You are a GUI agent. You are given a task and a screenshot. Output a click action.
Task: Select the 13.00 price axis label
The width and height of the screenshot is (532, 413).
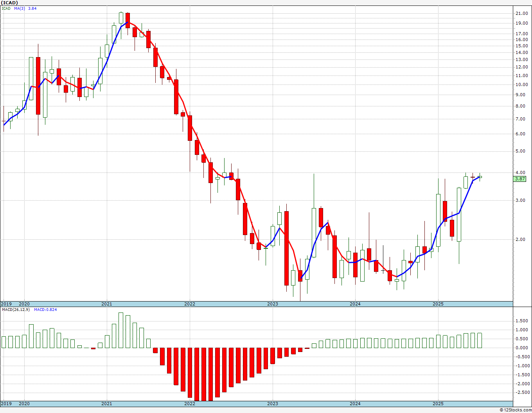(x=522, y=60)
